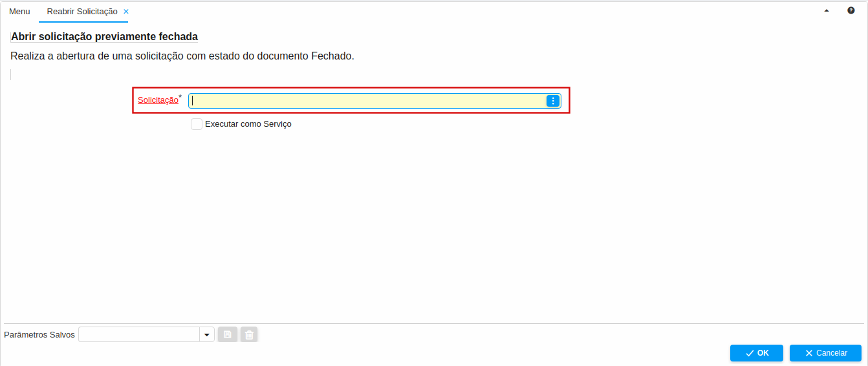The height and width of the screenshot is (366, 868).
Task: Click the floppy disk save parameters icon
Action: (227, 334)
